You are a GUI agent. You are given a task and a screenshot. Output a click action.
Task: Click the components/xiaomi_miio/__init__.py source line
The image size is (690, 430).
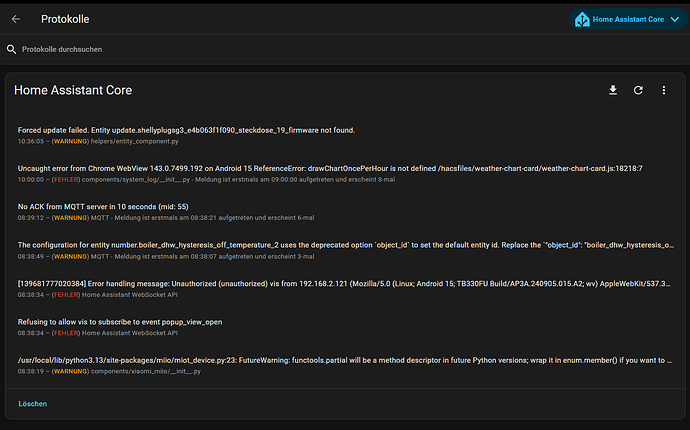109,371
